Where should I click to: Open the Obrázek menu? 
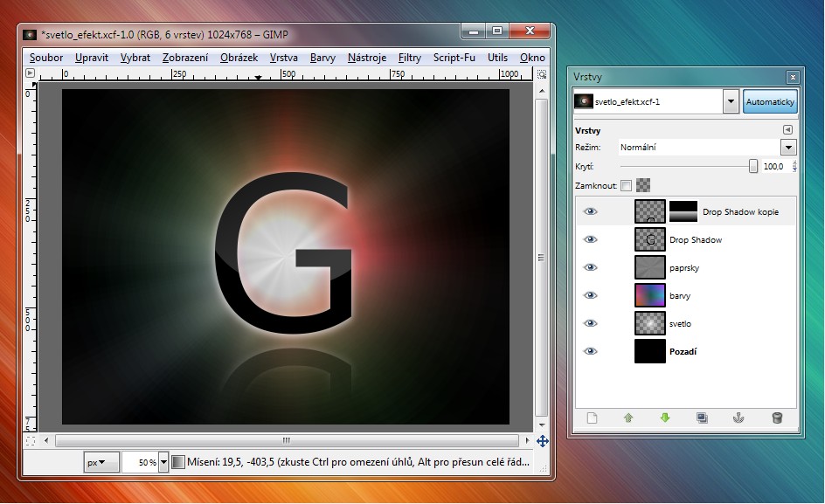pos(239,58)
